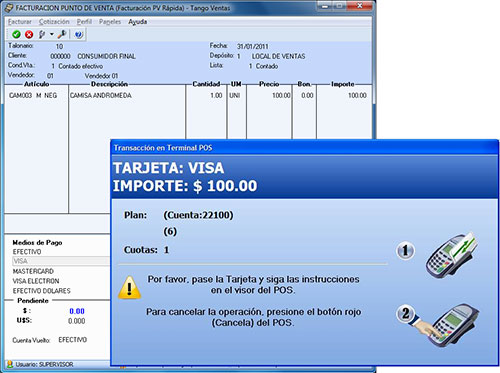Click description CAMISA ANDROMEDA cell
This screenshot has width=500, height=373.
[101, 95]
